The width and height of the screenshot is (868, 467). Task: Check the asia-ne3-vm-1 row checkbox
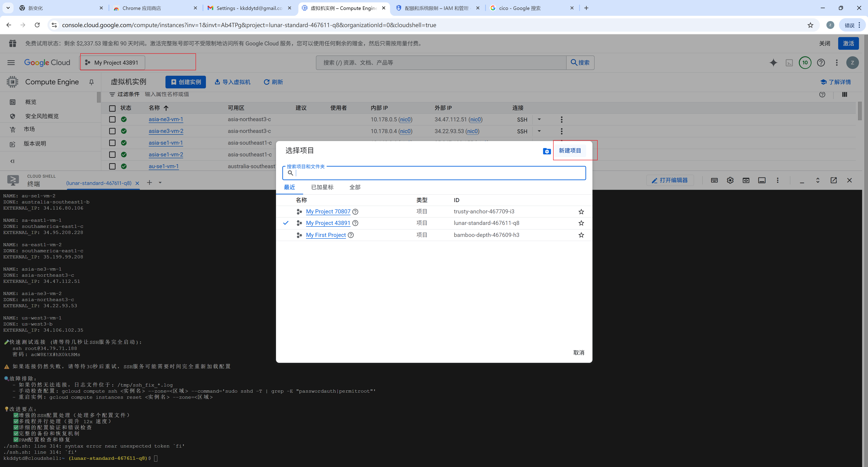point(112,120)
